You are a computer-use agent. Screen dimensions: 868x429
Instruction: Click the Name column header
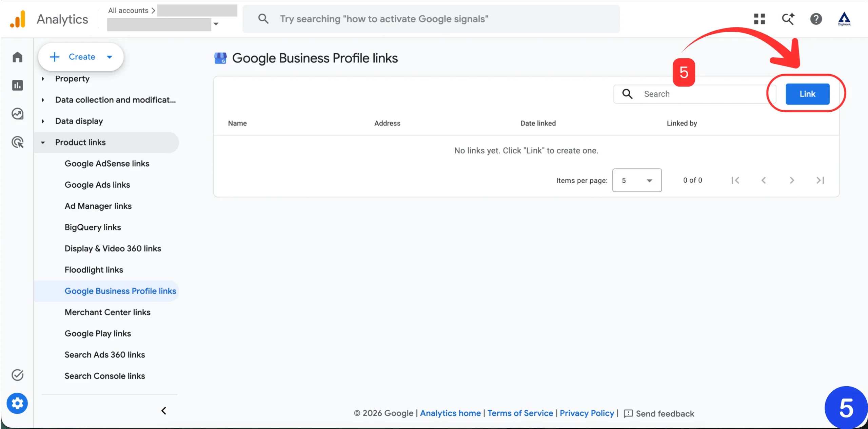click(x=237, y=123)
